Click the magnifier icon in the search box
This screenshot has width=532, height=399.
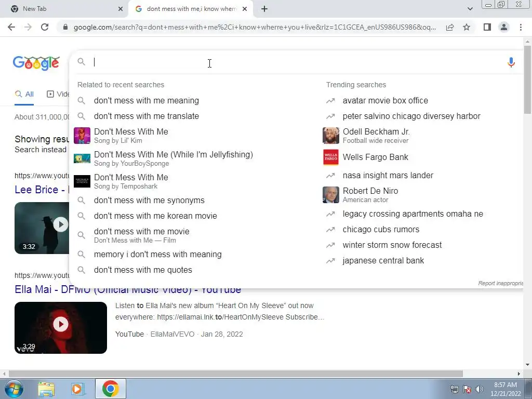pos(82,62)
